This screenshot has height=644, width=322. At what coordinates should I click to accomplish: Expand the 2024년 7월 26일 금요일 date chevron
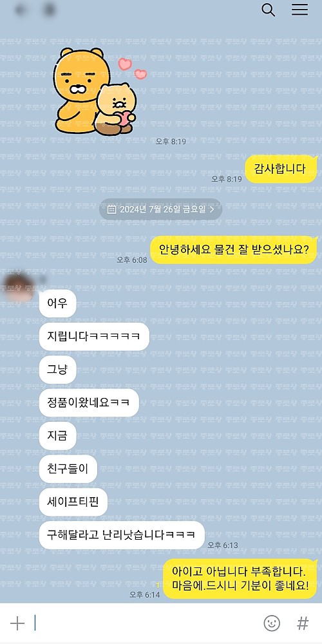[x=212, y=209]
